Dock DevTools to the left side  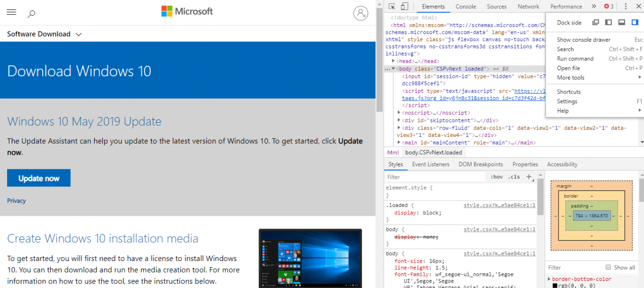tap(609, 23)
